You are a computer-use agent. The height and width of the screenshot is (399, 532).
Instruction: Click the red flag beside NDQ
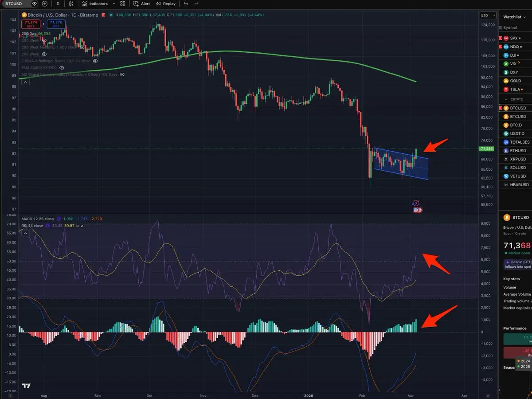click(x=501, y=47)
